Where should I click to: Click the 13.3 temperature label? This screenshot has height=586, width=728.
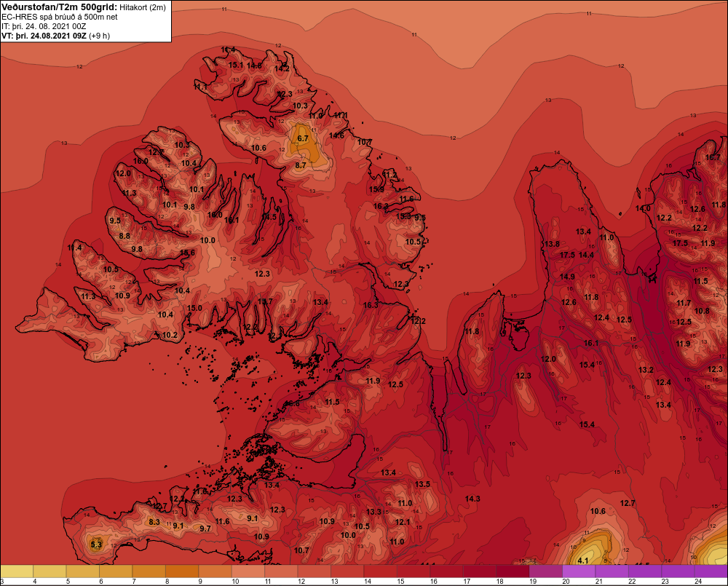(x=373, y=512)
